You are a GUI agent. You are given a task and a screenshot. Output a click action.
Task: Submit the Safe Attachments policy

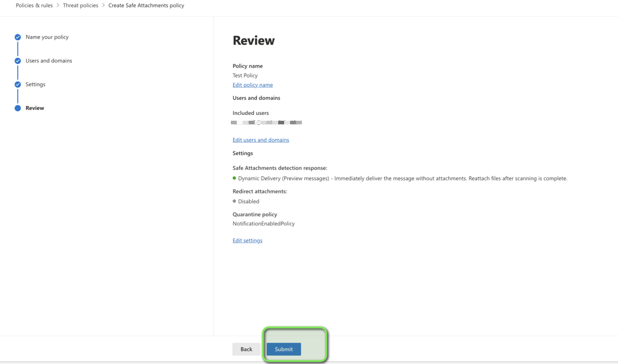point(284,349)
